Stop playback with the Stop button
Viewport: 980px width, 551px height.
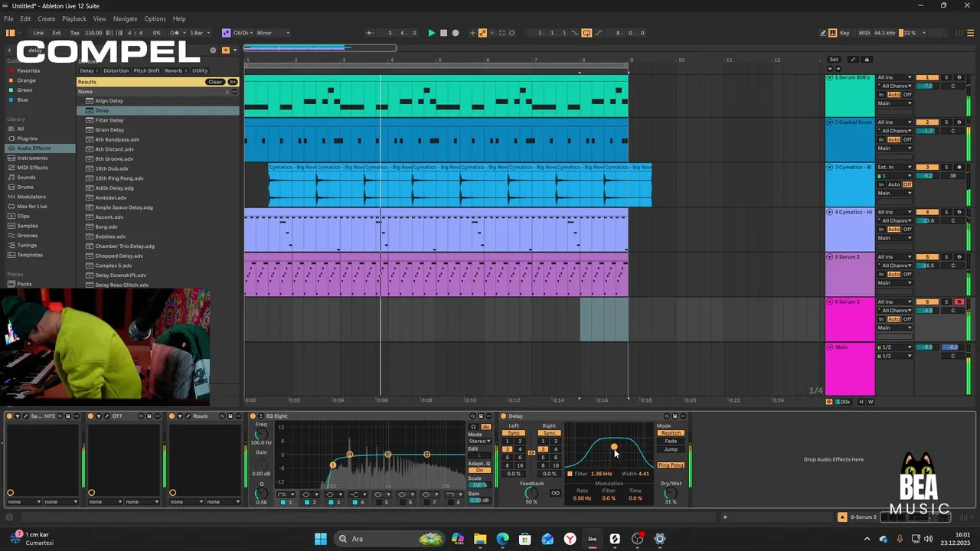[x=443, y=33]
